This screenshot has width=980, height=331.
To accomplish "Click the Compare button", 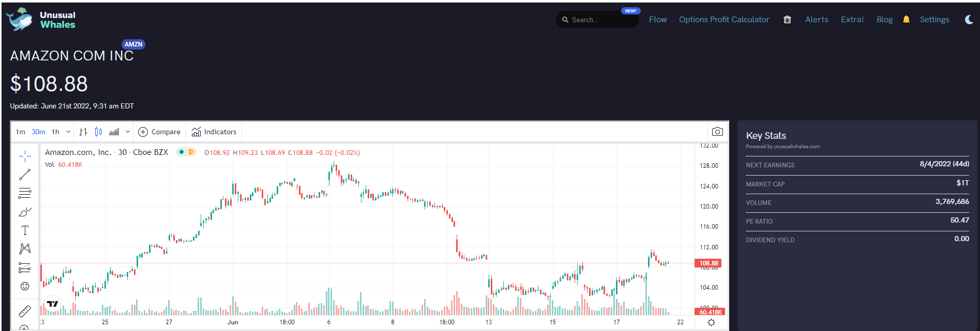I will (159, 132).
